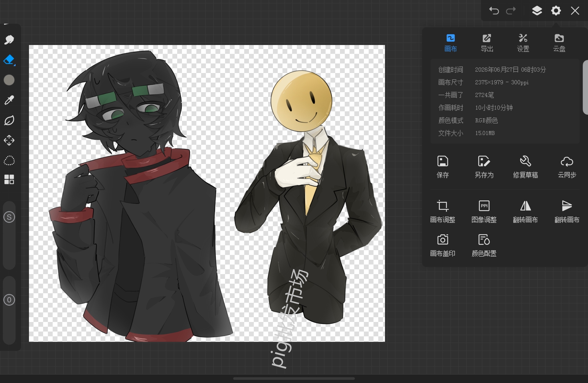This screenshot has height=383, width=588.
Task: Open the 云盘 tab
Action: [559, 43]
